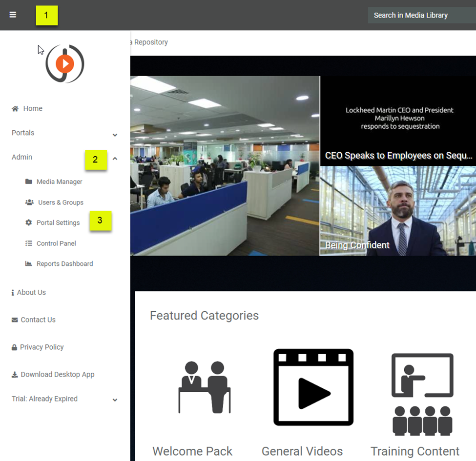The image size is (476, 461).
Task: Click the Privacy Policy padlock icon
Action: click(x=14, y=347)
